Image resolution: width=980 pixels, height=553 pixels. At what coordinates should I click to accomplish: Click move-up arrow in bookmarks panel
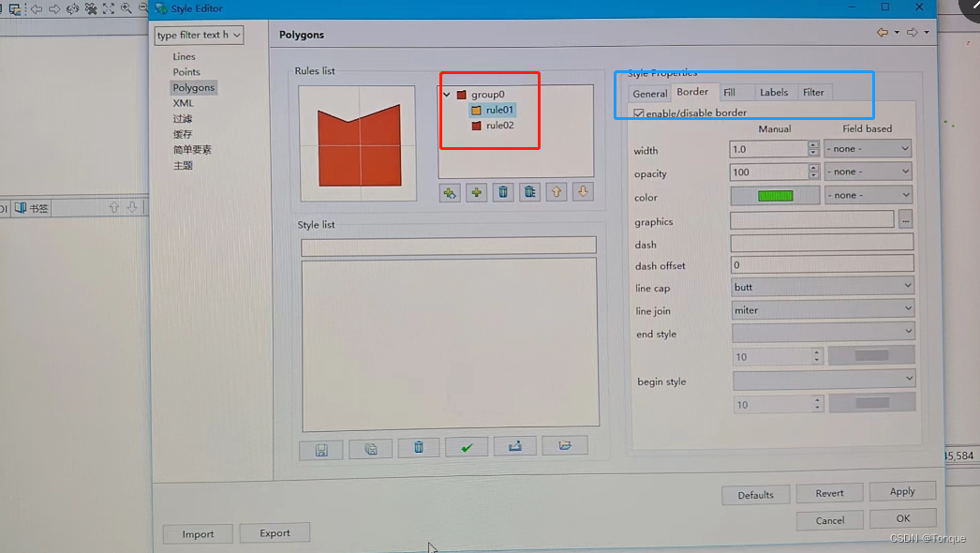coord(113,207)
